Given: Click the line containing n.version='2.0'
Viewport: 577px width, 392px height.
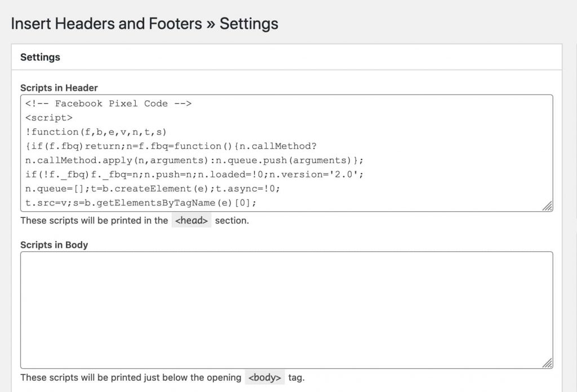Looking at the screenshot, I should point(194,174).
